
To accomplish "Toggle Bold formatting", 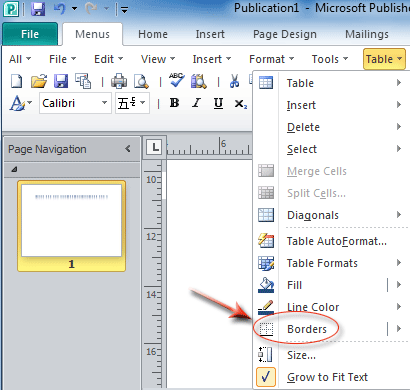I will (174, 103).
